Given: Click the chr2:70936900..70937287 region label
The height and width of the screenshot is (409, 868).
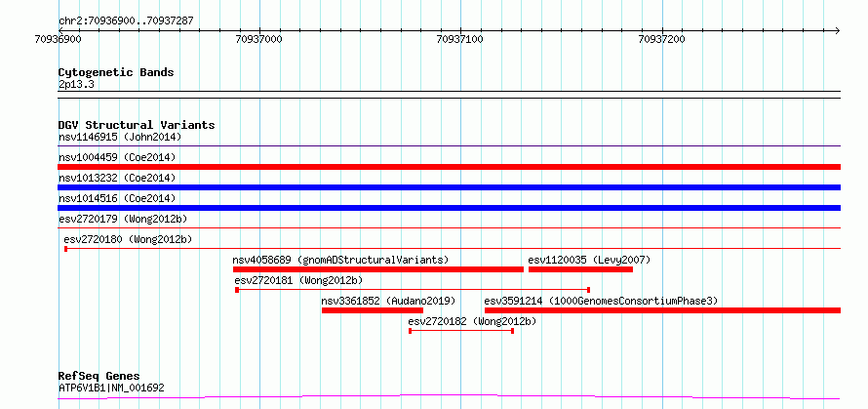Looking at the screenshot, I should [x=126, y=20].
